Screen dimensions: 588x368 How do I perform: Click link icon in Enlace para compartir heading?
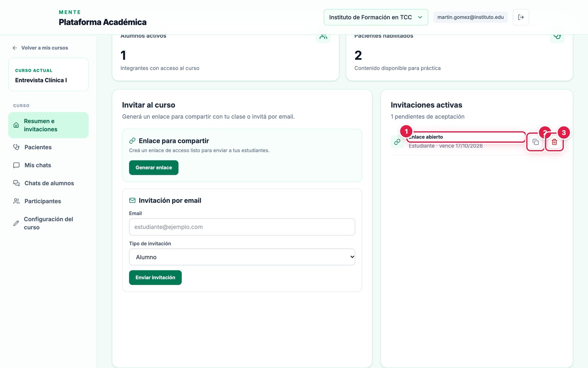(x=132, y=141)
